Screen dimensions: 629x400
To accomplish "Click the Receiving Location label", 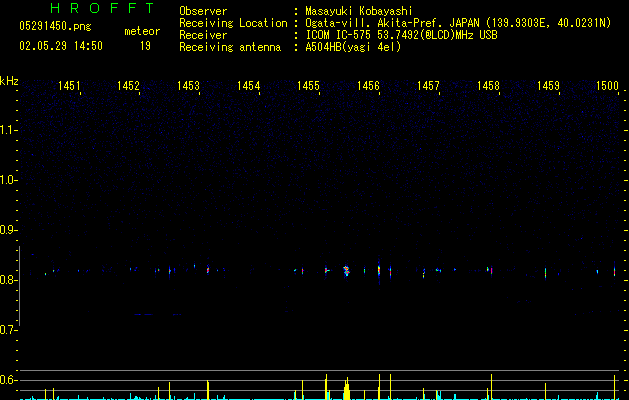I will tap(233, 23).
